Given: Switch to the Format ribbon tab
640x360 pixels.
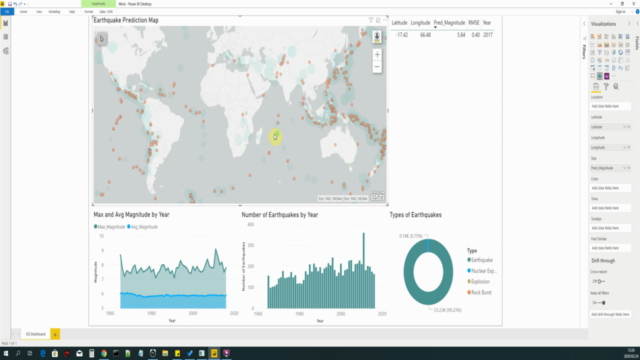Looking at the screenshot, I should 89,11.
